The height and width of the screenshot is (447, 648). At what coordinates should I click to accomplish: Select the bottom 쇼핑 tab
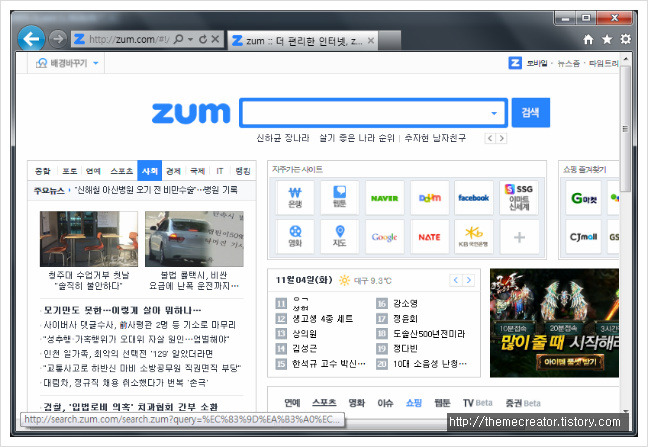413,402
